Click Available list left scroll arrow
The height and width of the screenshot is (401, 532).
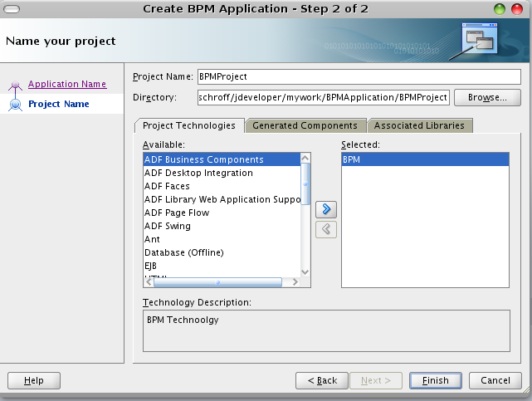(x=149, y=282)
